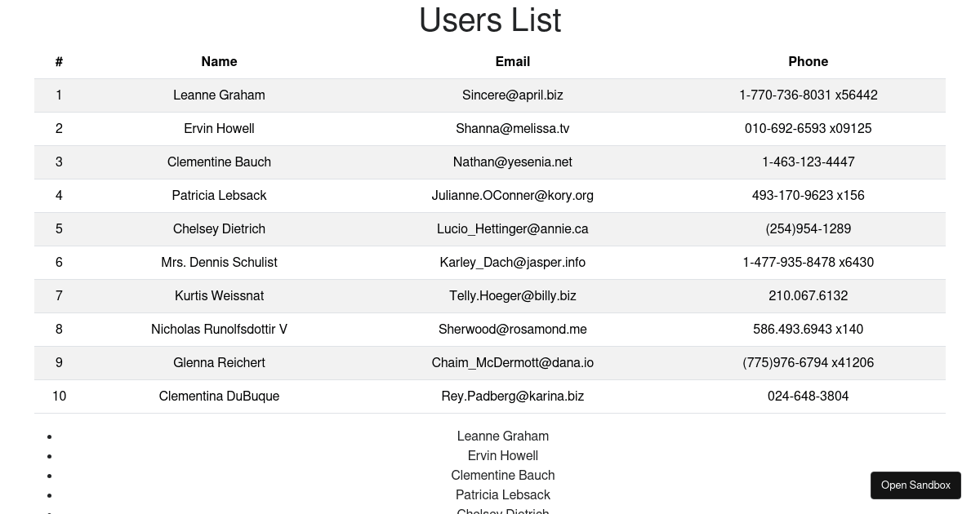Click phone number (775)976-6794 x41206
Image resolution: width=980 pixels, height=514 pixels.
point(808,363)
